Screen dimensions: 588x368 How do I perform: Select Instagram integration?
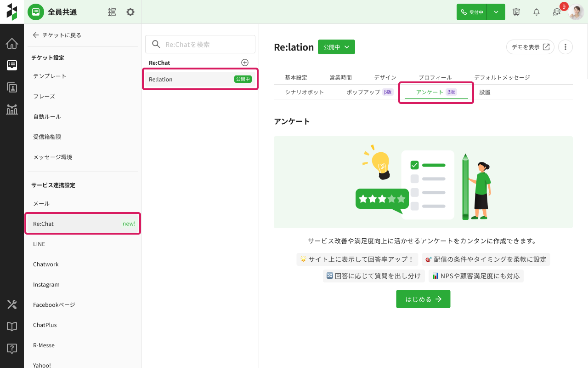click(x=83, y=284)
